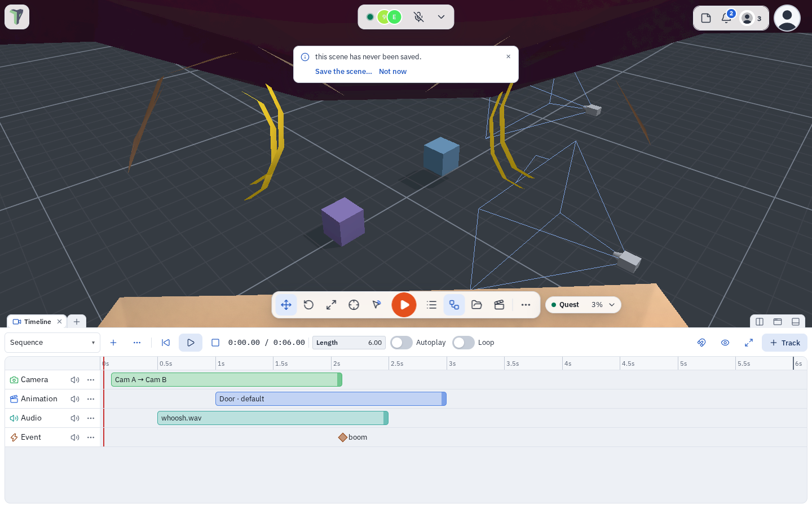The height and width of the screenshot is (508, 812).
Task: Toggle the Autoplay switch
Action: pos(401,343)
